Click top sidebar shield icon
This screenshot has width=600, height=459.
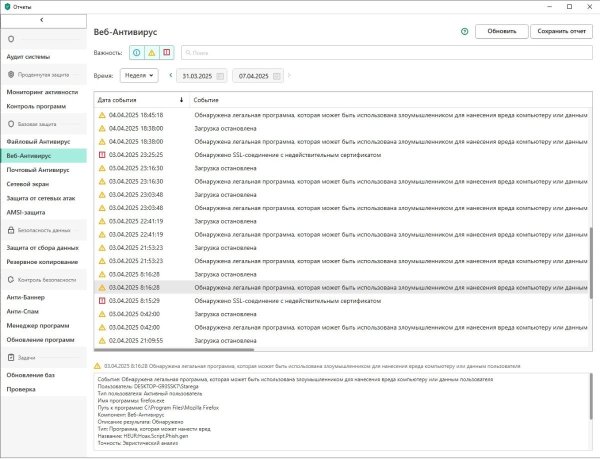tap(11, 39)
